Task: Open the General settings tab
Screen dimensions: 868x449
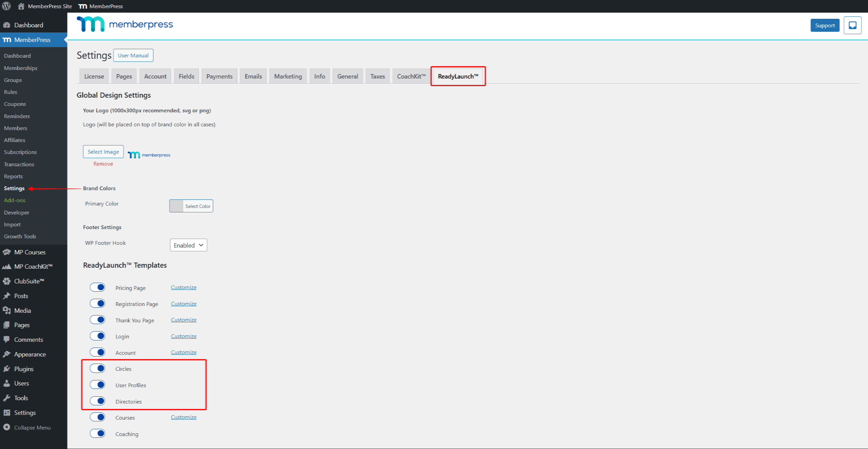Action: 348,76
